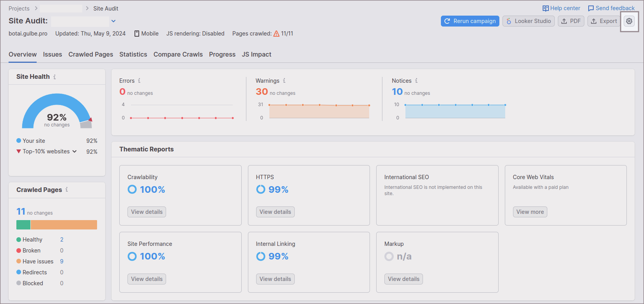Click the Errors info icon

click(x=139, y=81)
